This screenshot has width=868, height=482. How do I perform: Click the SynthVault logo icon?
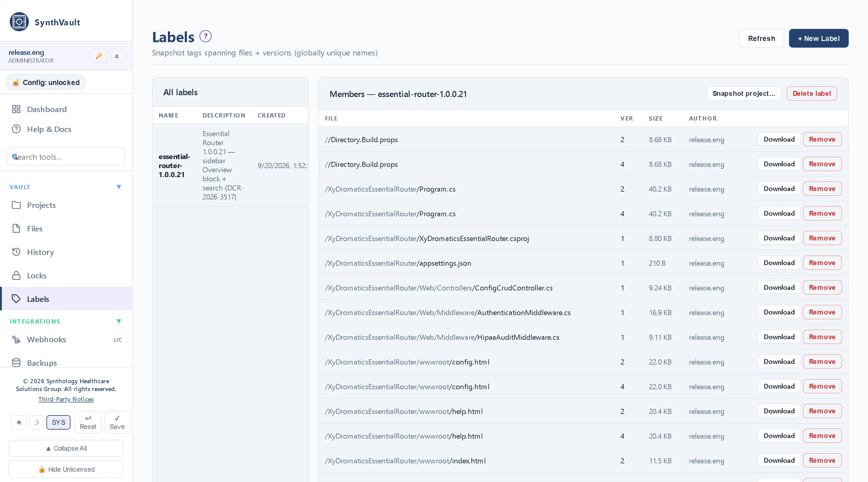(19, 22)
